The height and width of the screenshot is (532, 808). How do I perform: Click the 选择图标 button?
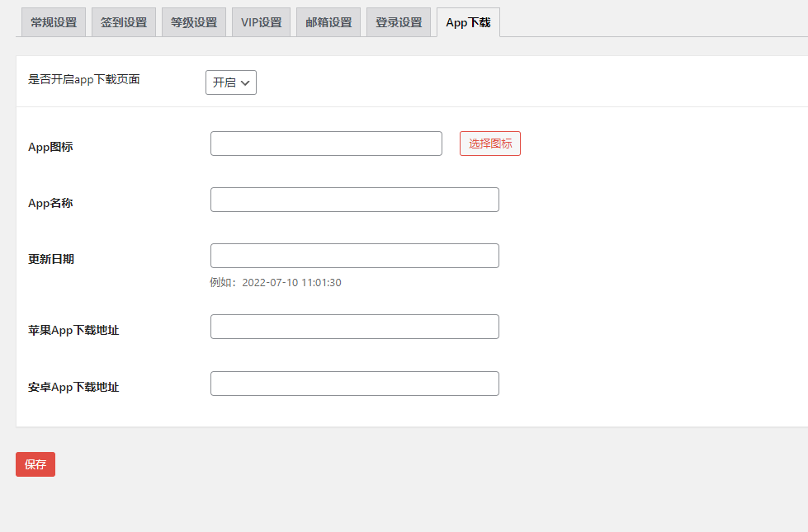pyautogui.click(x=490, y=144)
